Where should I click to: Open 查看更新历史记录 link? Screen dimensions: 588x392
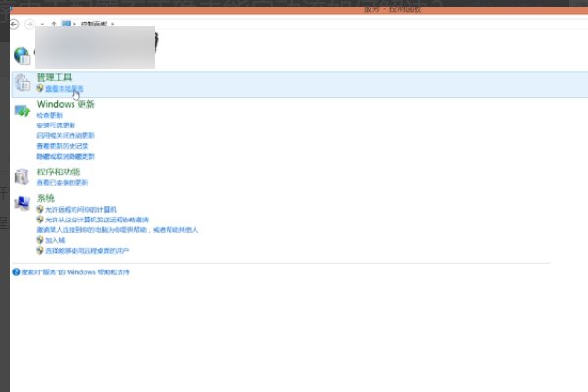coord(63,146)
